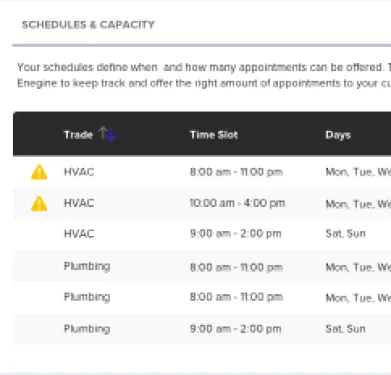Click warning icon on HVAC 8:00 am row
Image resolution: width=391 pixels, height=375 pixels.
tap(39, 172)
